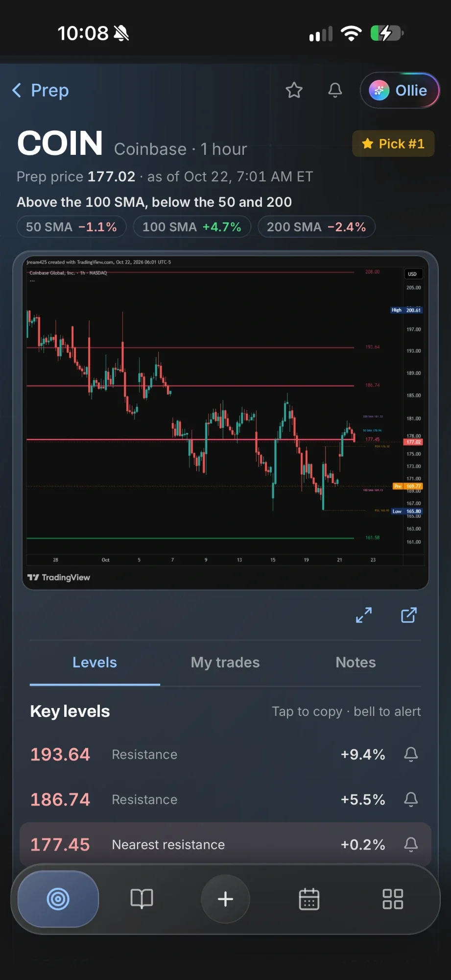Set alert bell for 186.74
Image resolution: width=451 pixels, height=980 pixels.
(x=411, y=799)
